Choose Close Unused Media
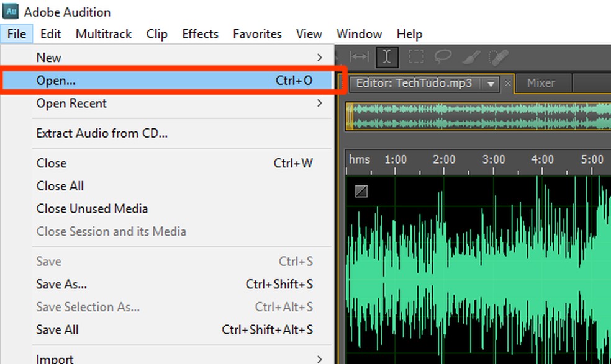This screenshot has width=611, height=364. [92, 208]
